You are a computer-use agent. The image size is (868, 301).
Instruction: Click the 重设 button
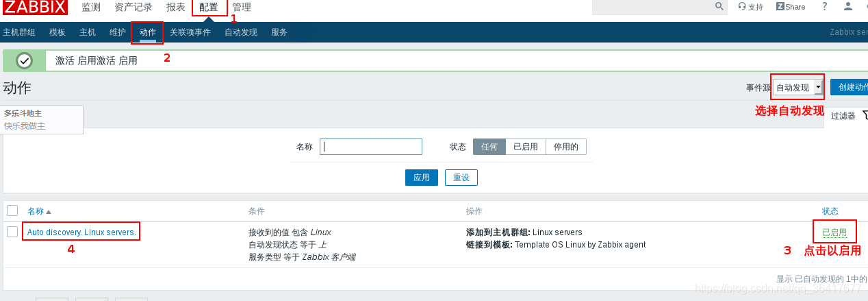tap(461, 178)
